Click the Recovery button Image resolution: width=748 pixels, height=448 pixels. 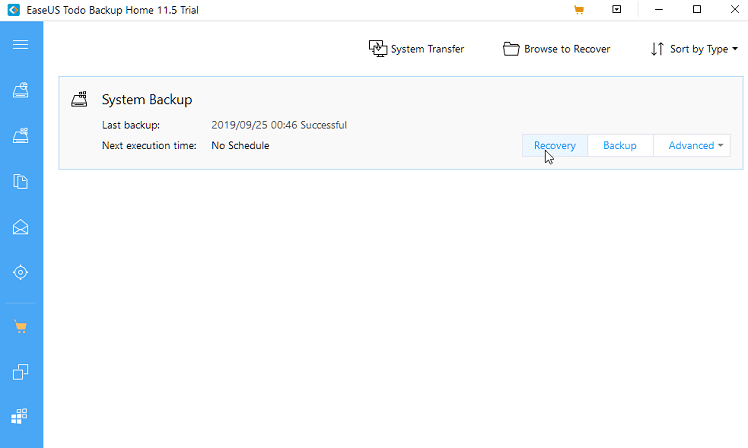pyautogui.click(x=555, y=146)
